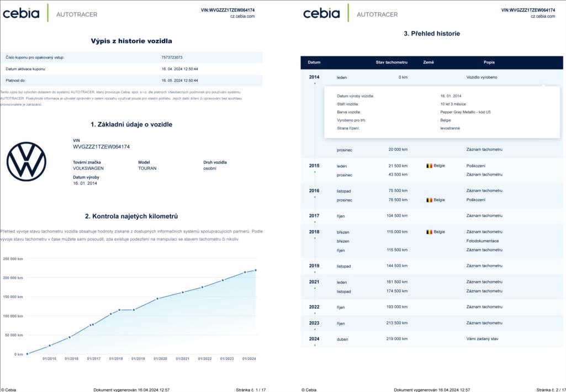Click the Popis column header
Screen dimensions: 566x392
point(489,62)
